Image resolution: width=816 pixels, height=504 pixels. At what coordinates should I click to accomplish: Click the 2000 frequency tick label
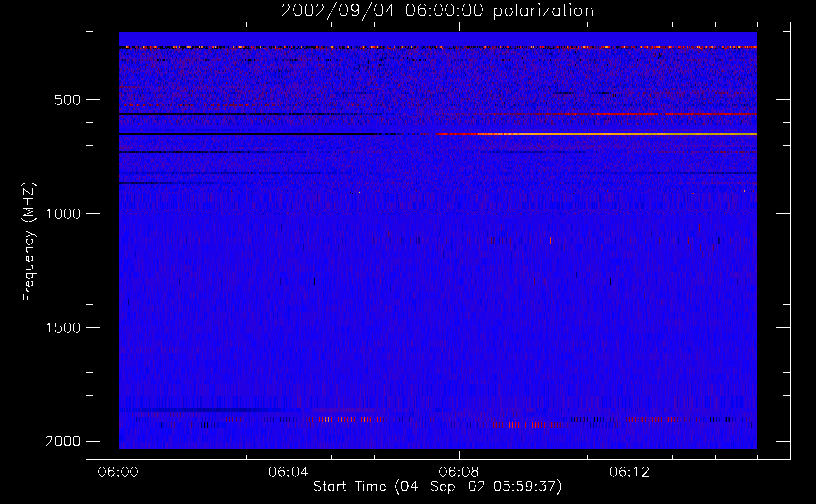(63, 442)
